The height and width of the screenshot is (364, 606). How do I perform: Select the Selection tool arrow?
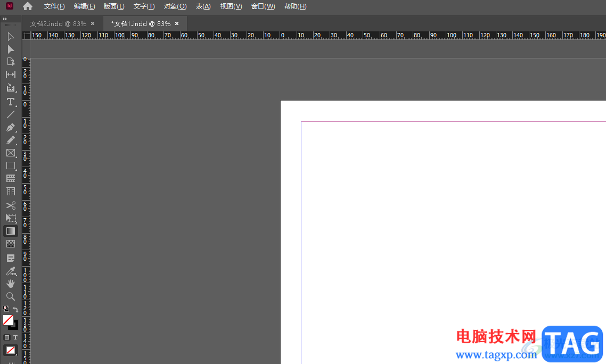pyautogui.click(x=11, y=37)
